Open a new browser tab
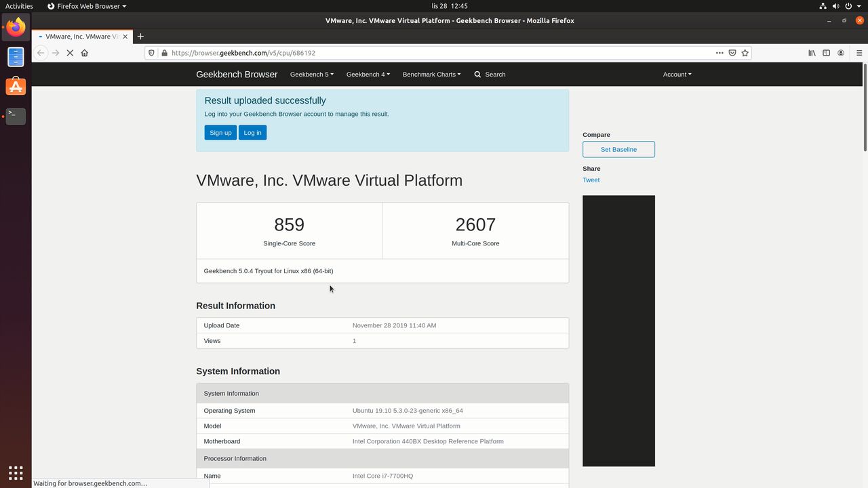Viewport: 868px width, 488px height. pos(140,37)
